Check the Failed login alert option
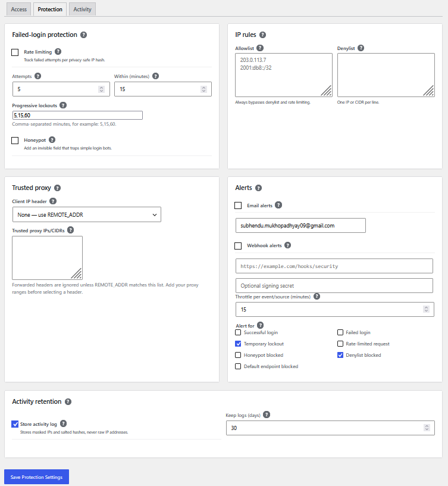Viewport: 448px width, 486px height. pyautogui.click(x=340, y=332)
